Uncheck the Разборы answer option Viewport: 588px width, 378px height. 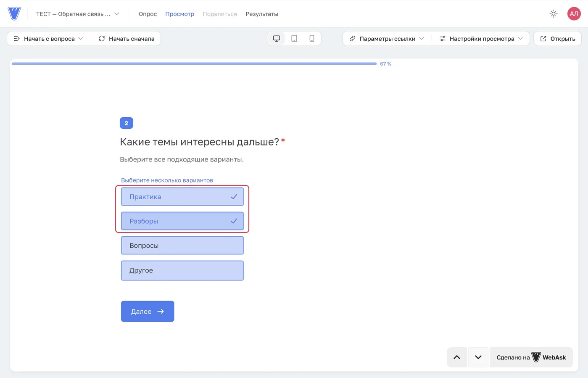(x=182, y=221)
